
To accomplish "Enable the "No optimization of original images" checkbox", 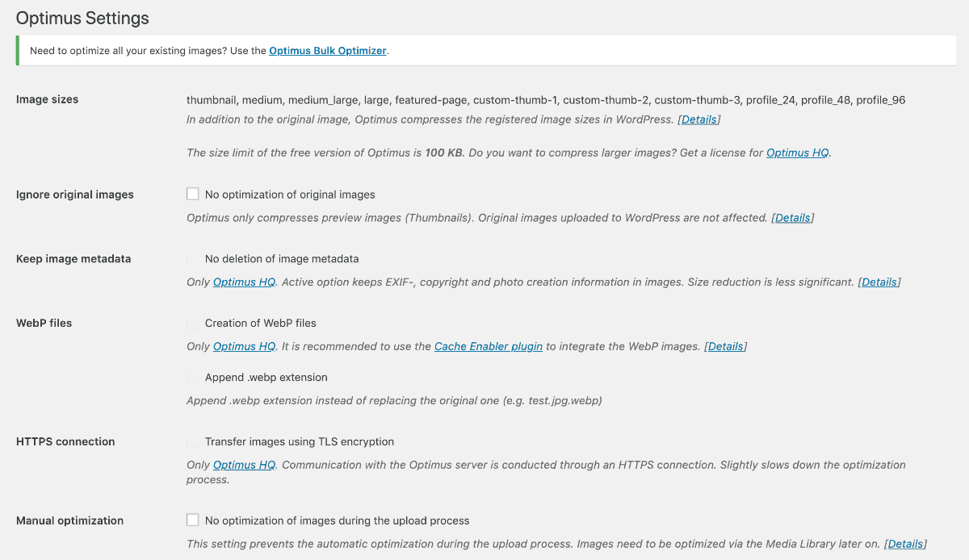I will (192, 194).
